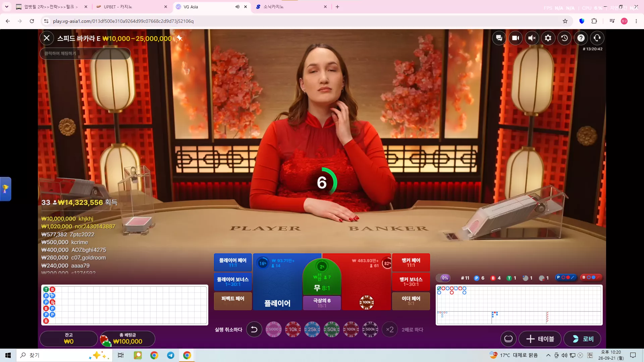Image resolution: width=644 pixels, height=362 pixels.
Task: Bet on 플레이어 페어 11:1
Action: point(233,262)
